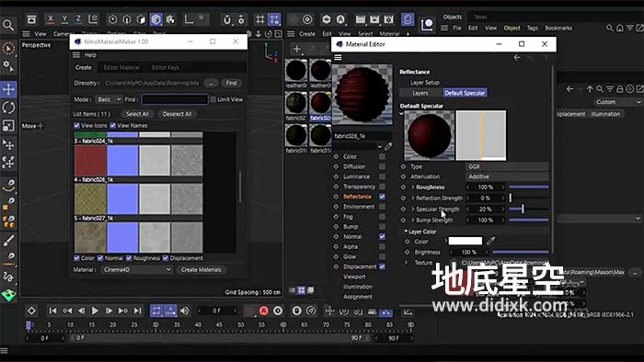Click the Select All button

pyautogui.click(x=137, y=114)
